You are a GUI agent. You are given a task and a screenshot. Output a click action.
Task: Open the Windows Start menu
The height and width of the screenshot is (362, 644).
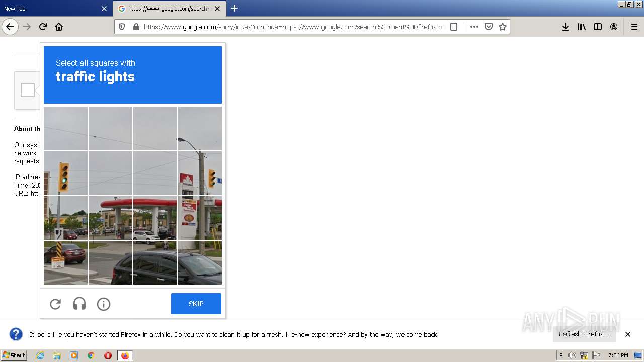pos(14,355)
